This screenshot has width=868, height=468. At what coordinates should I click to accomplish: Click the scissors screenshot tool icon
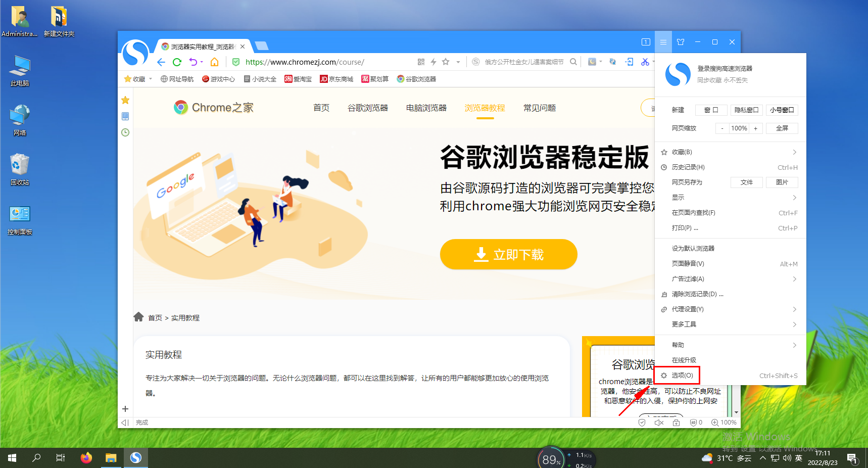(x=645, y=62)
